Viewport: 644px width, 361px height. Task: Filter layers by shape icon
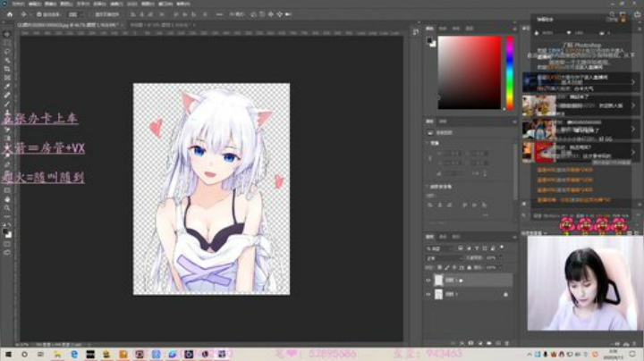[485, 248]
